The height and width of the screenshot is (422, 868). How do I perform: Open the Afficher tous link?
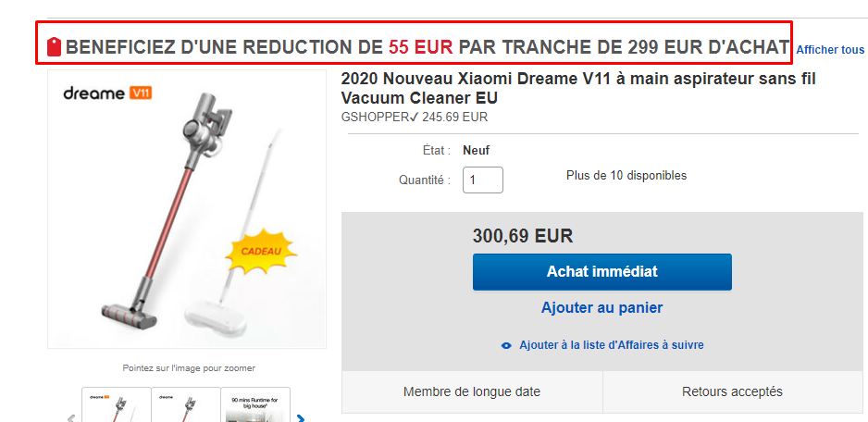[830, 50]
